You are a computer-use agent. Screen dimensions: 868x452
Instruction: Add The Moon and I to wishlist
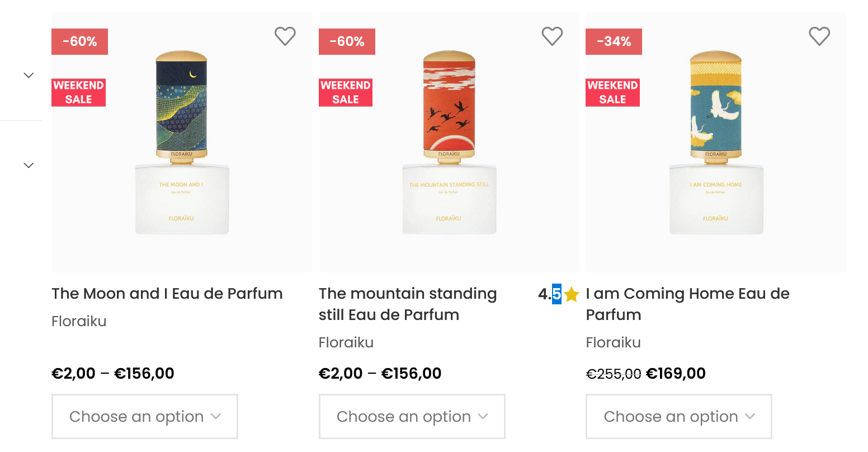click(x=285, y=36)
